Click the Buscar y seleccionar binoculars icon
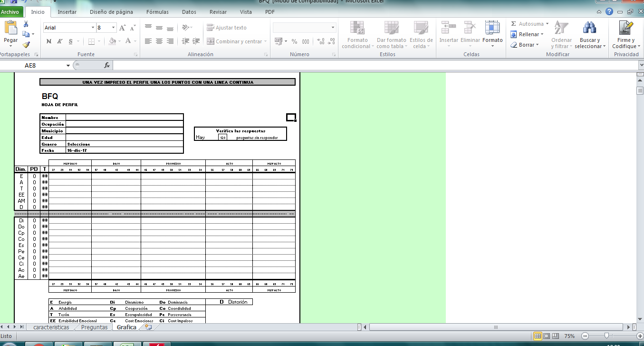This screenshot has height=346, width=644. [x=590, y=28]
